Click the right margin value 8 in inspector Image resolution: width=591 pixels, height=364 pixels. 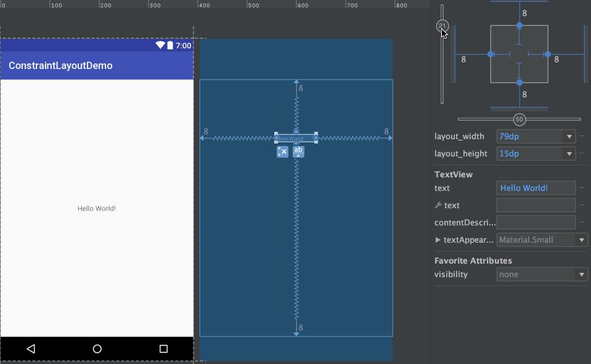pos(556,60)
